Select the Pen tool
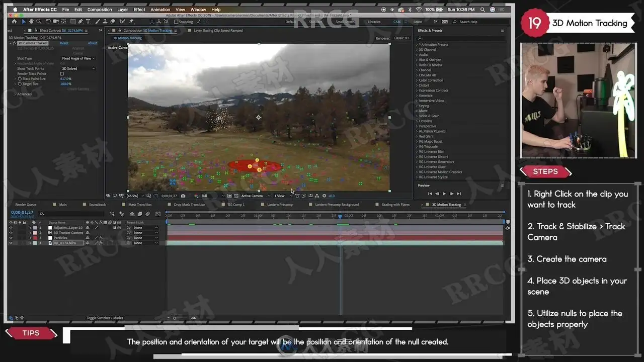 (82, 22)
